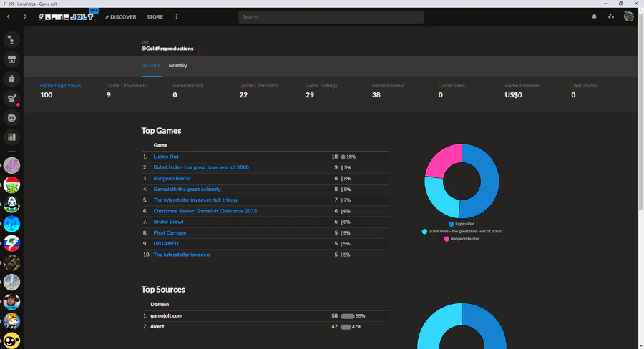
Task: Select the Game Comments metric
Action: [258, 90]
